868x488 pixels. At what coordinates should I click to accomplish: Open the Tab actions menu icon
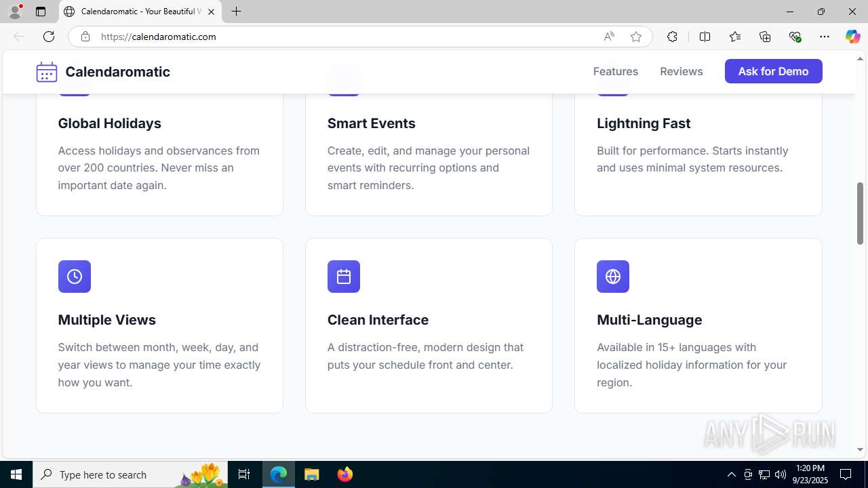41,12
